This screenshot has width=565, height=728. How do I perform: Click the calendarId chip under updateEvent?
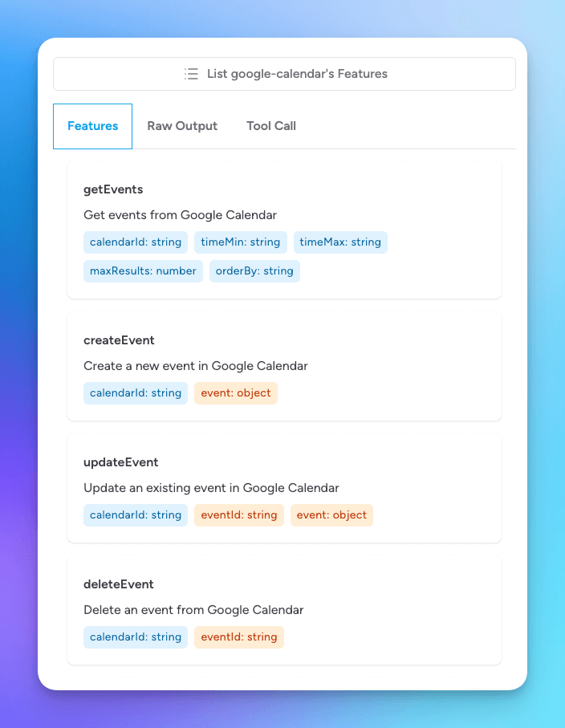(135, 514)
